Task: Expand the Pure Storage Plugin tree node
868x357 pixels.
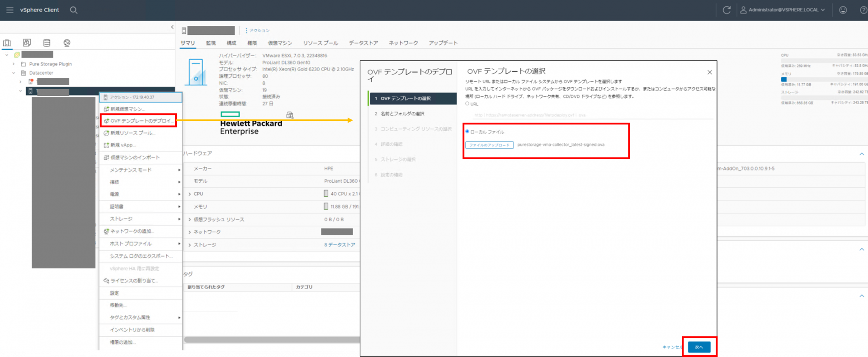Action: 14,64
